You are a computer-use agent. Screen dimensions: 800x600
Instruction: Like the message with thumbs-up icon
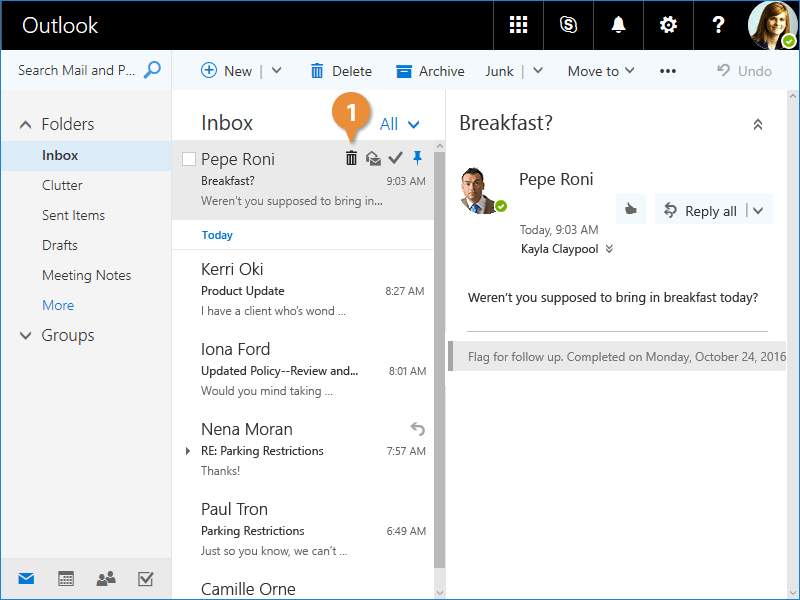[x=630, y=210]
